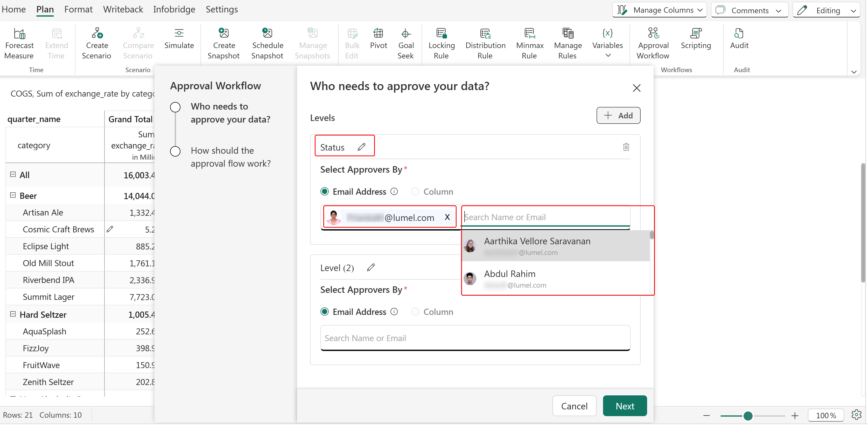
Task: Open the Goal Seek tool
Action: (x=405, y=34)
